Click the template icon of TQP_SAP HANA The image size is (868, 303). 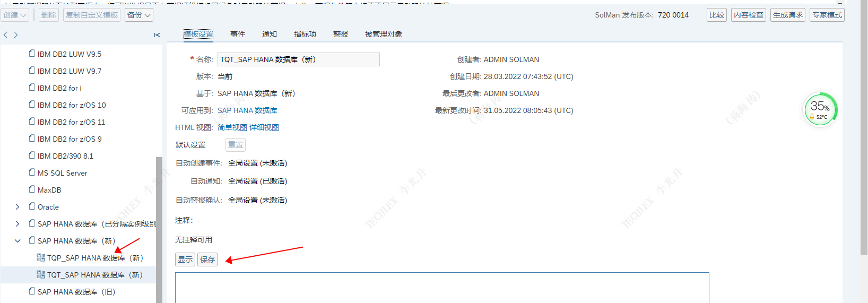[x=40, y=257]
